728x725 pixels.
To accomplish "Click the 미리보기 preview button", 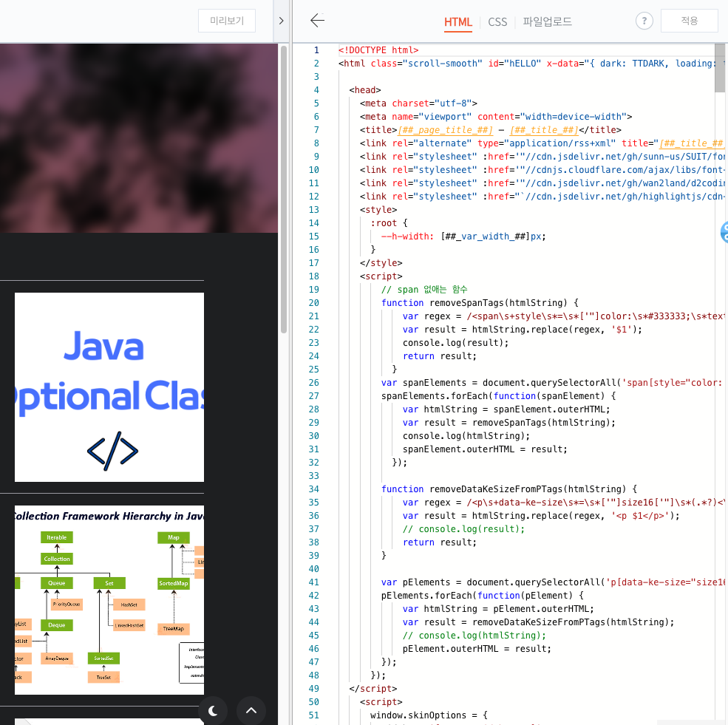I will pos(227,21).
